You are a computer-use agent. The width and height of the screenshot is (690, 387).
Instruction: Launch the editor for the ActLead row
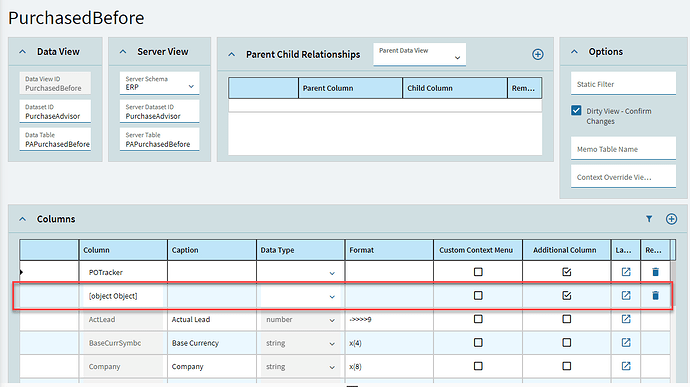(626, 319)
